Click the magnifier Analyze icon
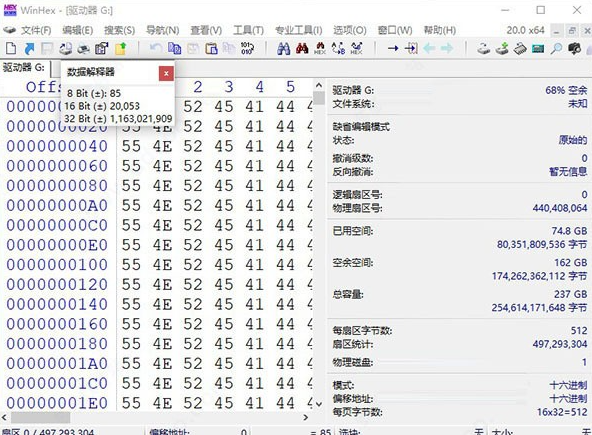592x435 pixels. coord(556,48)
